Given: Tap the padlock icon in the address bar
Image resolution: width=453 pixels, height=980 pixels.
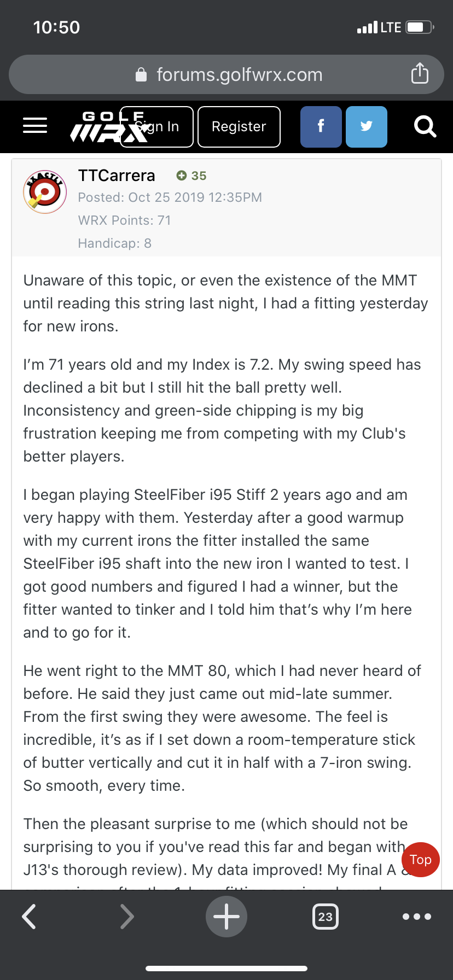Looking at the screenshot, I should 141,75.
